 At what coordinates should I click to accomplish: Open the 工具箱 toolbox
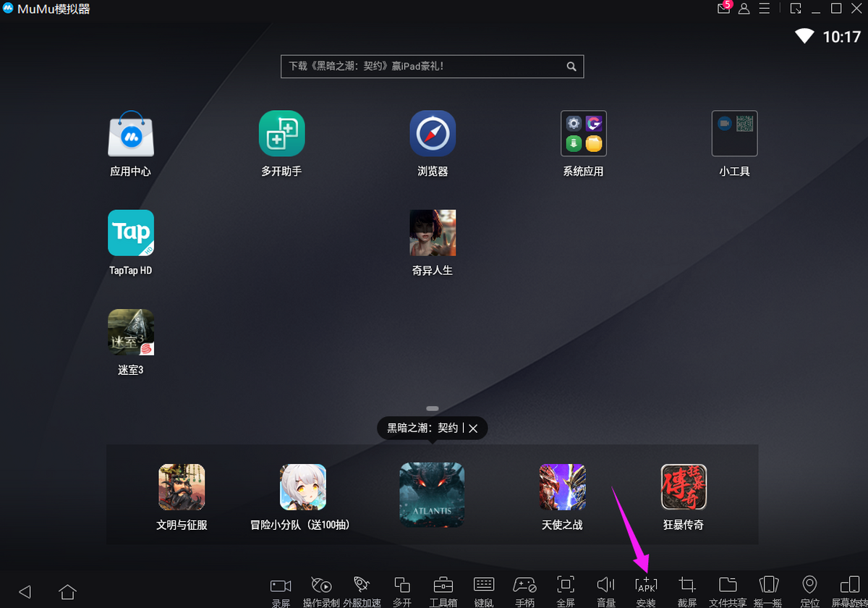pos(443,591)
